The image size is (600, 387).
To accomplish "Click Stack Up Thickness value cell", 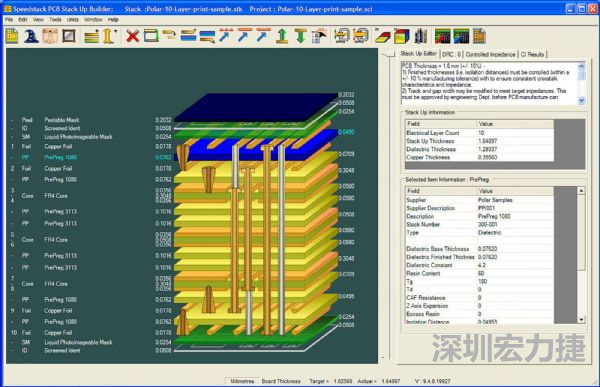I will (515, 141).
